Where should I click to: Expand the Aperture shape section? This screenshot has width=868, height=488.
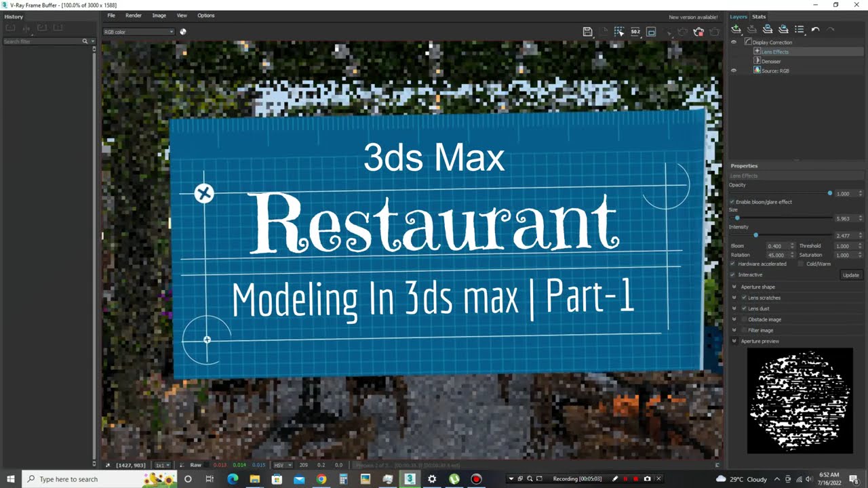(x=734, y=287)
